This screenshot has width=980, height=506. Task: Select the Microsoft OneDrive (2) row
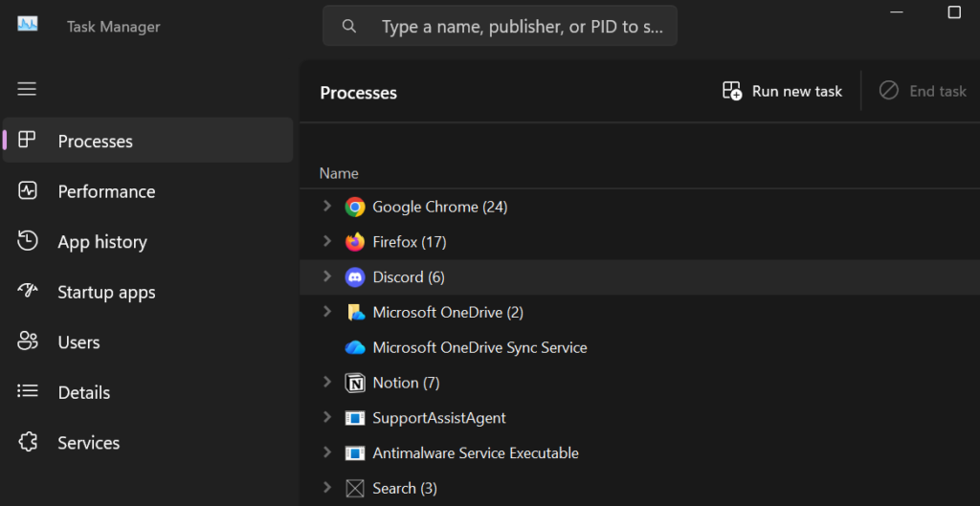[640, 313]
